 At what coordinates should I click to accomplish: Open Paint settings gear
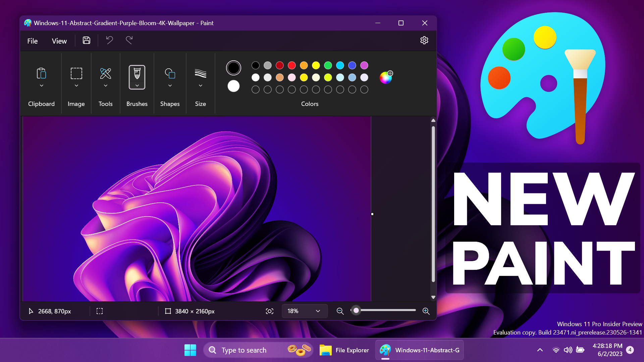coord(424,40)
